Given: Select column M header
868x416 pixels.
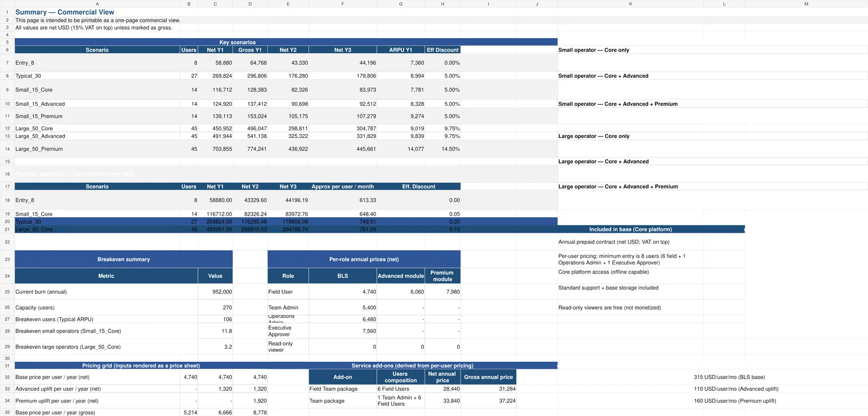Looking at the screenshot, I should point(806,4).
